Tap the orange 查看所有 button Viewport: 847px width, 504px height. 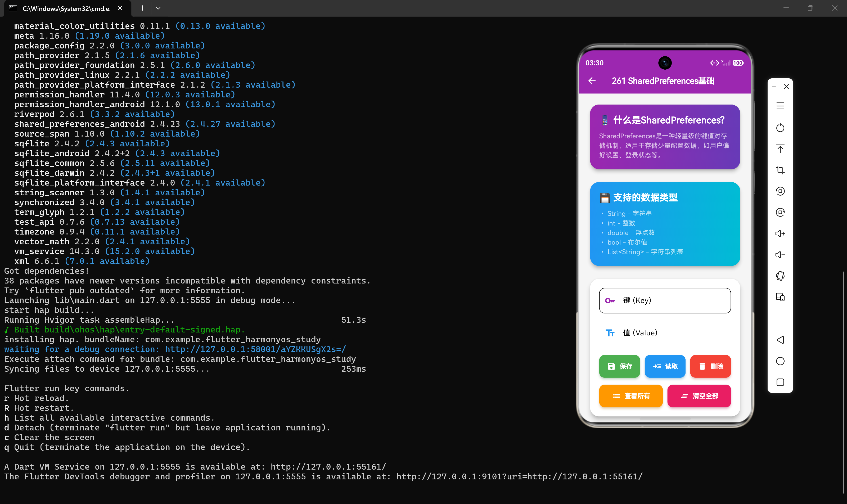(631, 396)
